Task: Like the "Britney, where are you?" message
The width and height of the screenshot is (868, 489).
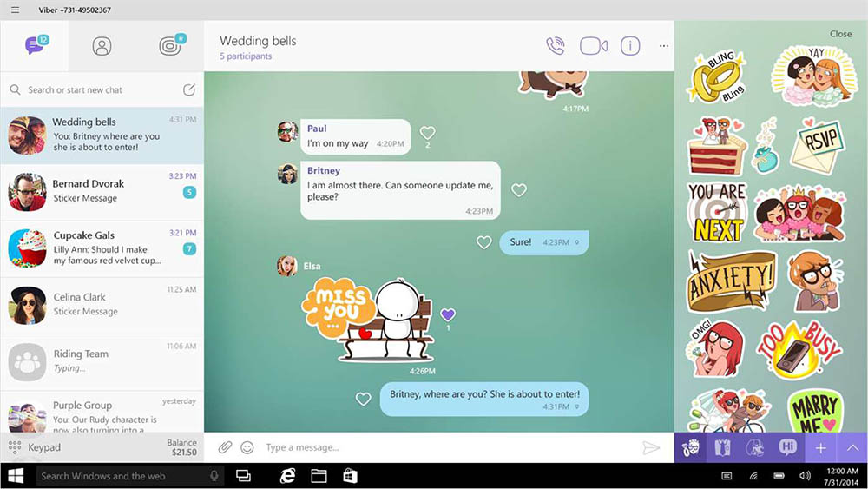Action: click(363, 399)
